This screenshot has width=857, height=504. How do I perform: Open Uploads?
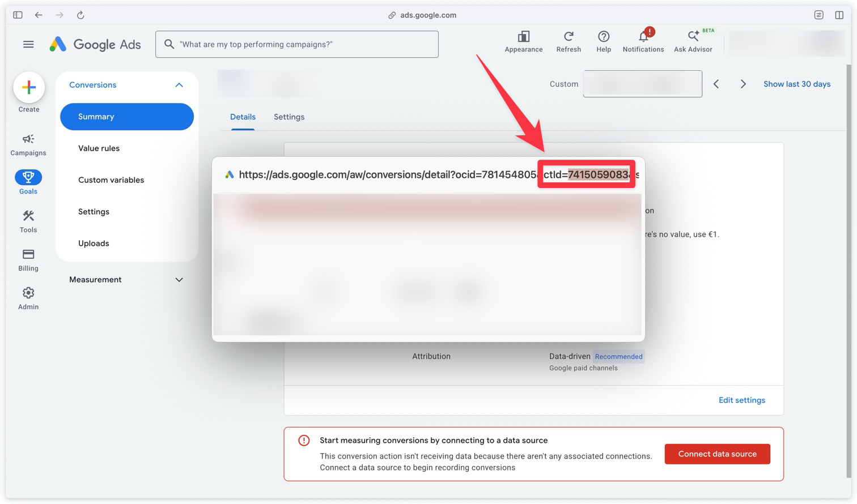(x=94, y=244)
